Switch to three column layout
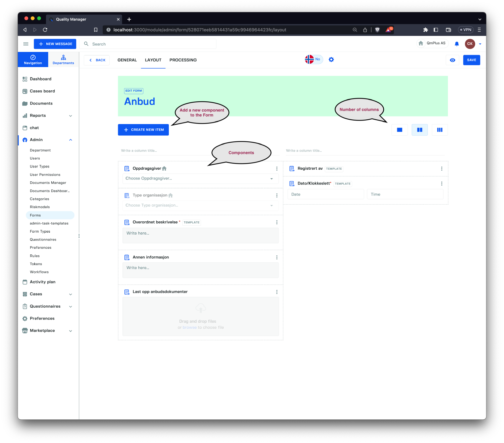 click(x=439, y=130)
